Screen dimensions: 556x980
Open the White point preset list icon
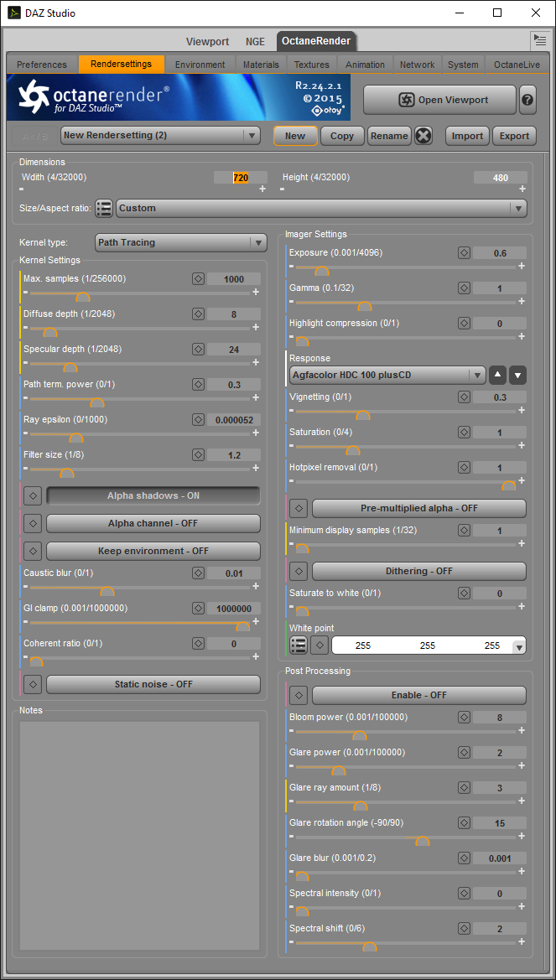click(x=299, y=646)
